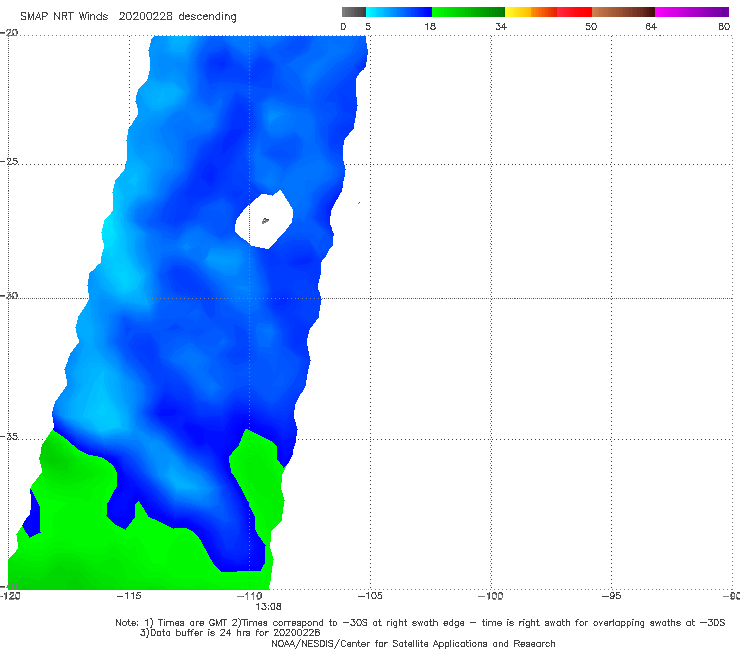Pick the blue 5-18 colorbar segment
The image size is (740, 650).
click(399, 12)
